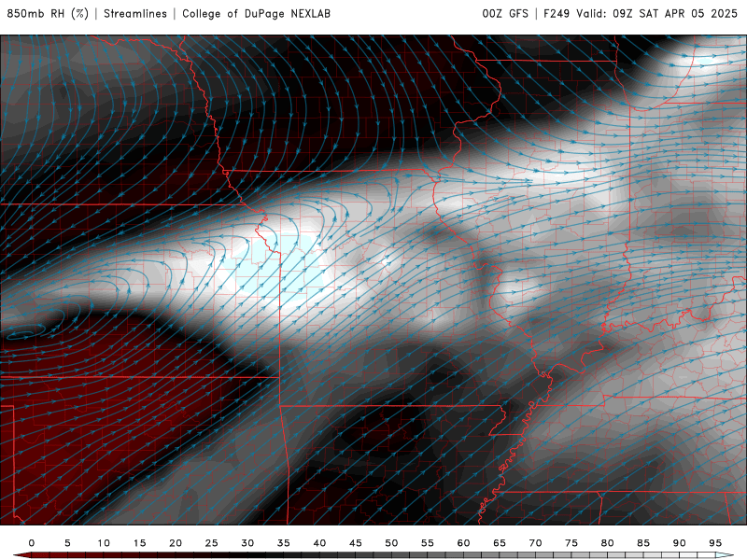Click the colorbar label '0'
Viewport: 747px width, 560px height.
tap(32, 543)
